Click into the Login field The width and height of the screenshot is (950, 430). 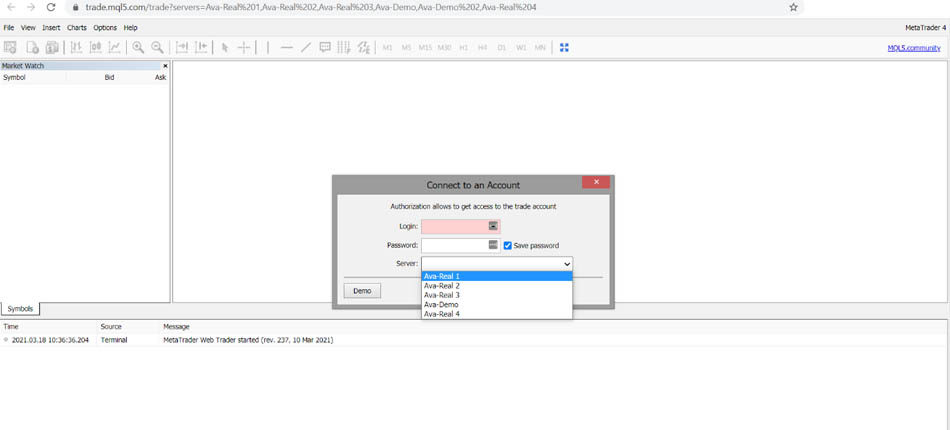coord(460,226)
